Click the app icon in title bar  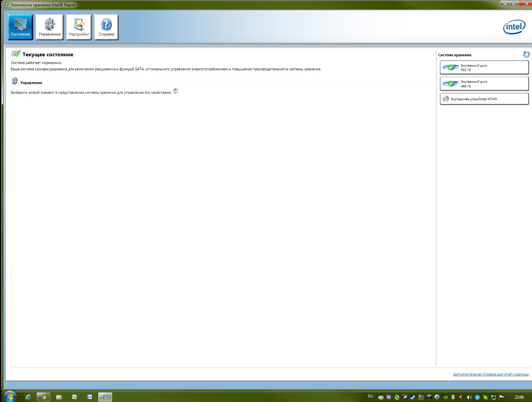pyautogui.click(x=6, y=5)
